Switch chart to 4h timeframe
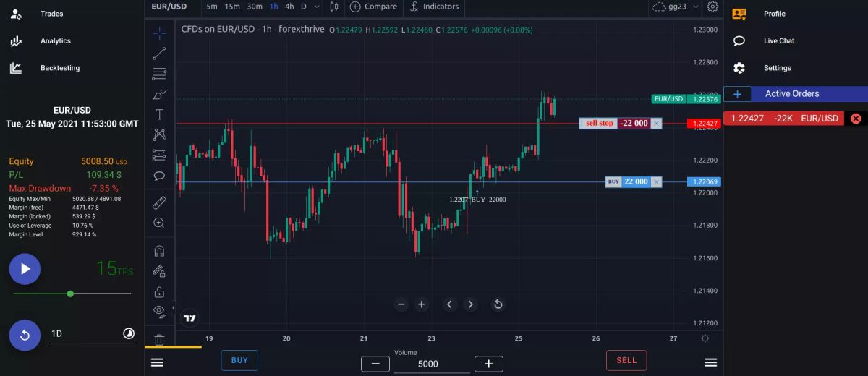 [x=289, y=7]
